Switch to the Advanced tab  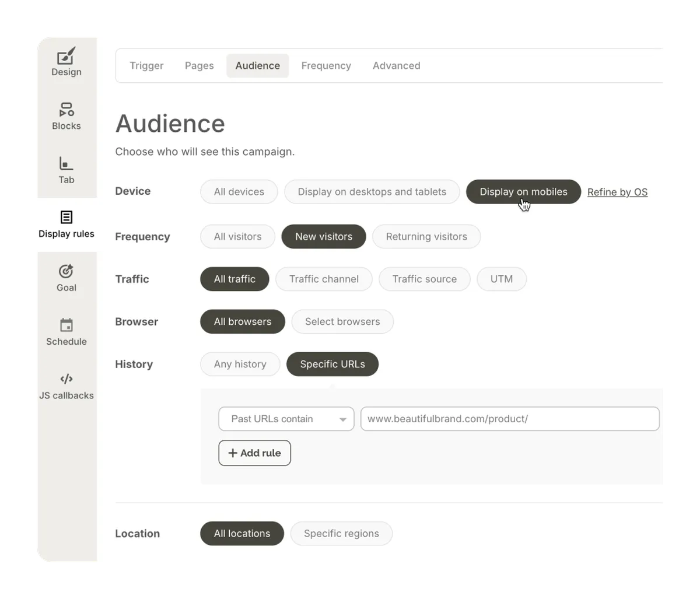tap(396, 66)
